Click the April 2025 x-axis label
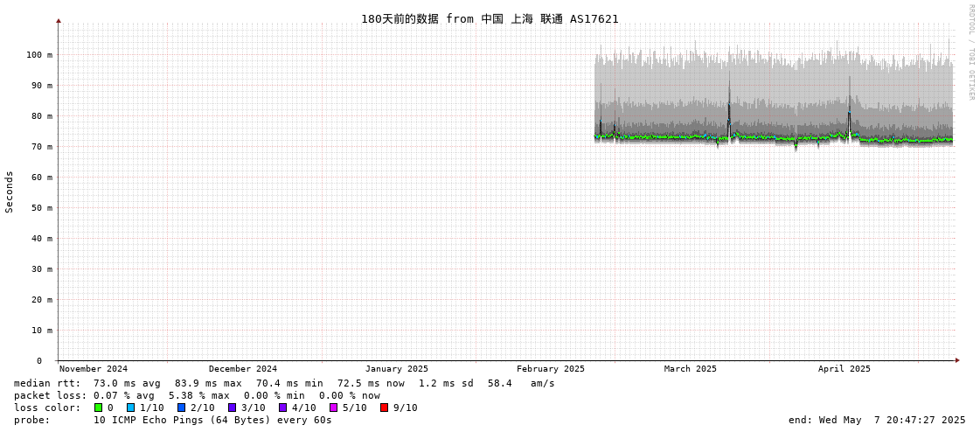The width and height of the screenshot is (980, 432). 844,369
